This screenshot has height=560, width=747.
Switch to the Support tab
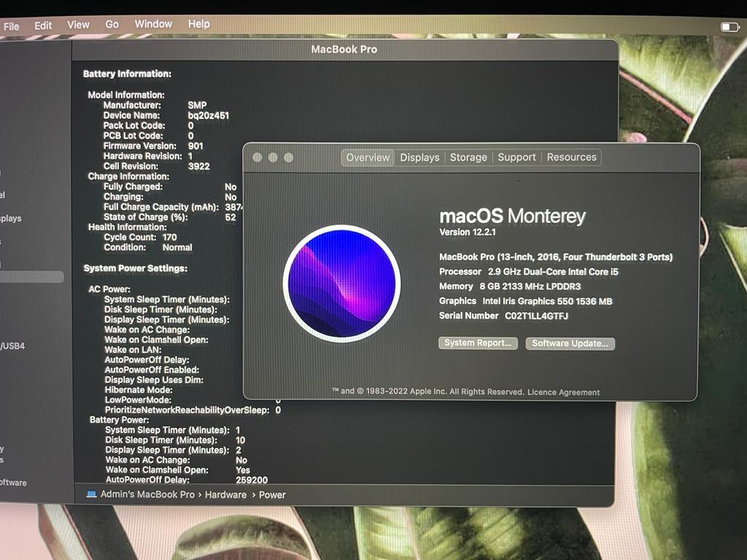click(517, 157)
